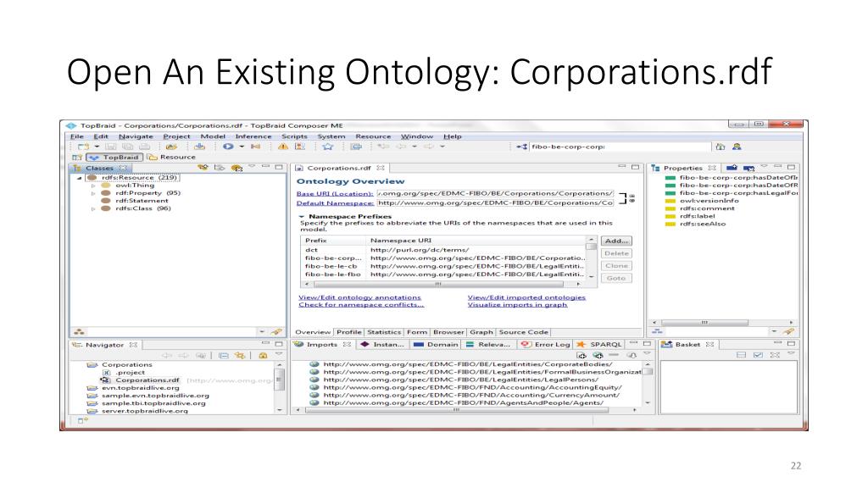The width and height of the screenshot is (868, 488).
Task: Open the Classes panel view menu triangle
Action: coord(252,167)
